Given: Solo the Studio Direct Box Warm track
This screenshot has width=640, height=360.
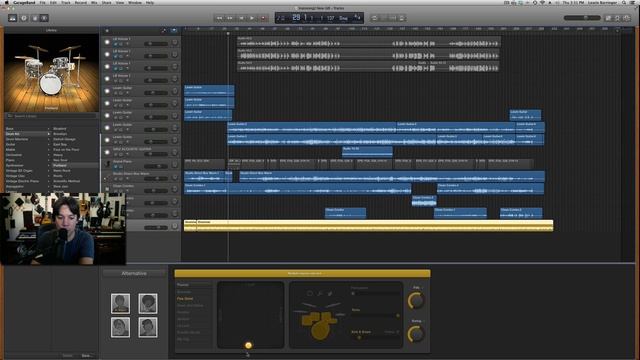Looking at the screenshot, I should tap(121, 179).
